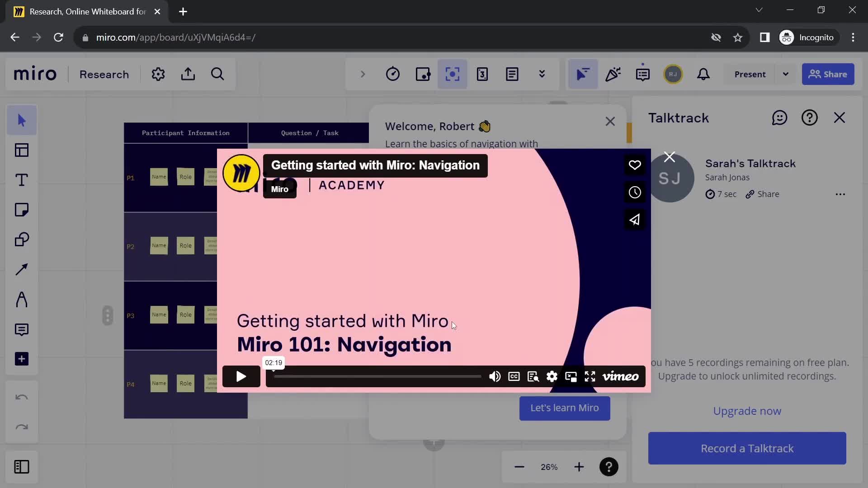Screen dimensions: 868x488
Task: Toggle the board search tool
Action: click(x=217, y=74)
